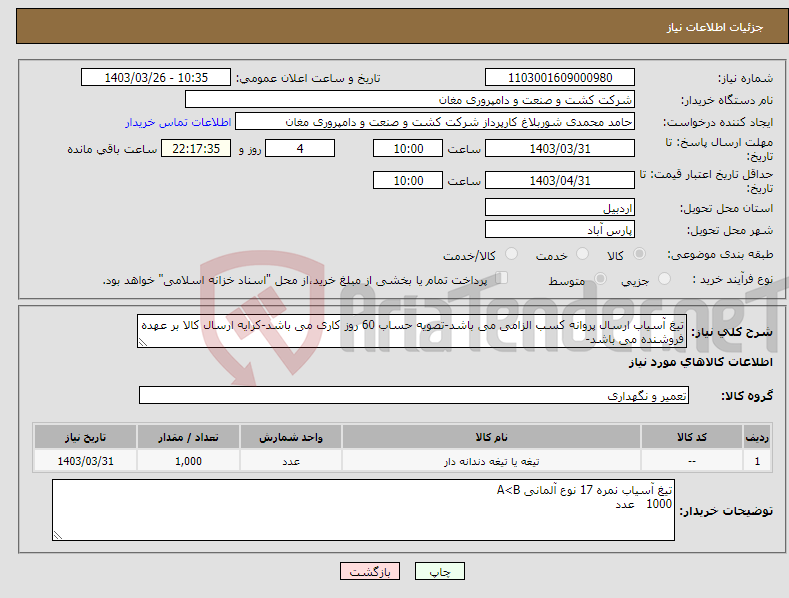Click the buyer organization name field
Screen dimensions: 789x598
[x=410, y=99]
